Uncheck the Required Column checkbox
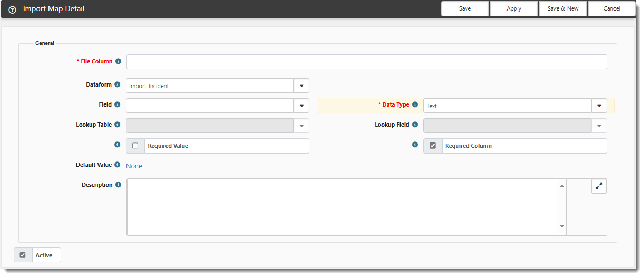The image size is (644, 277). point(433,146)
